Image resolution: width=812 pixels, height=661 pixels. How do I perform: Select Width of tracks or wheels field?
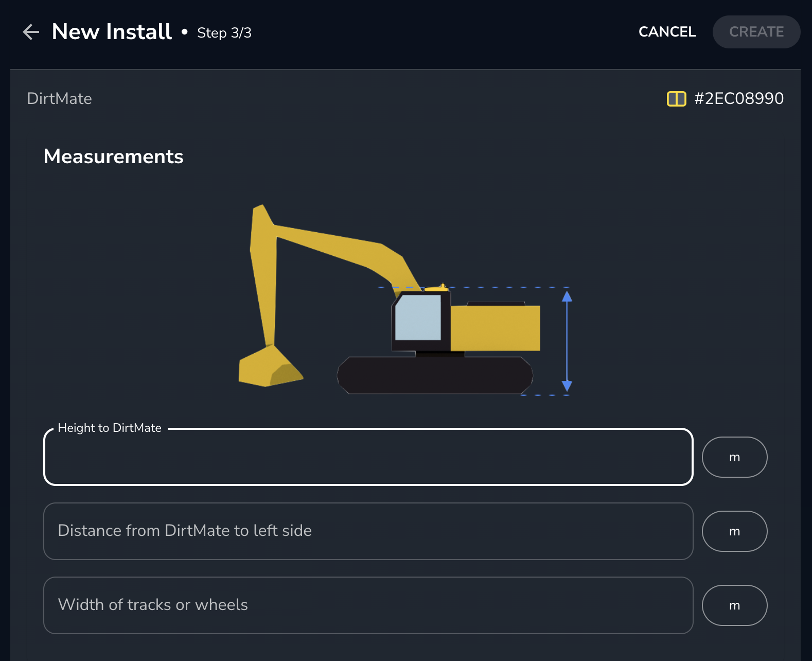click(x=368, y=605)
